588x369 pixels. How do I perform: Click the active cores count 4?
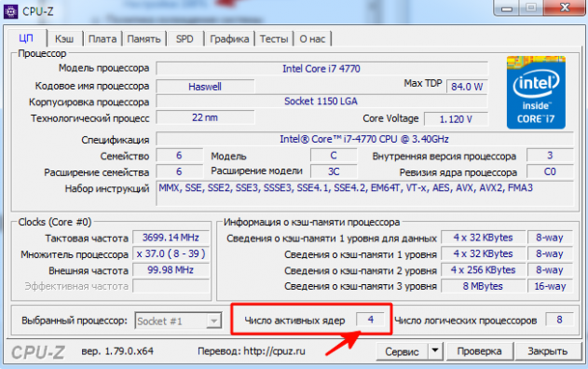(371, 320)
